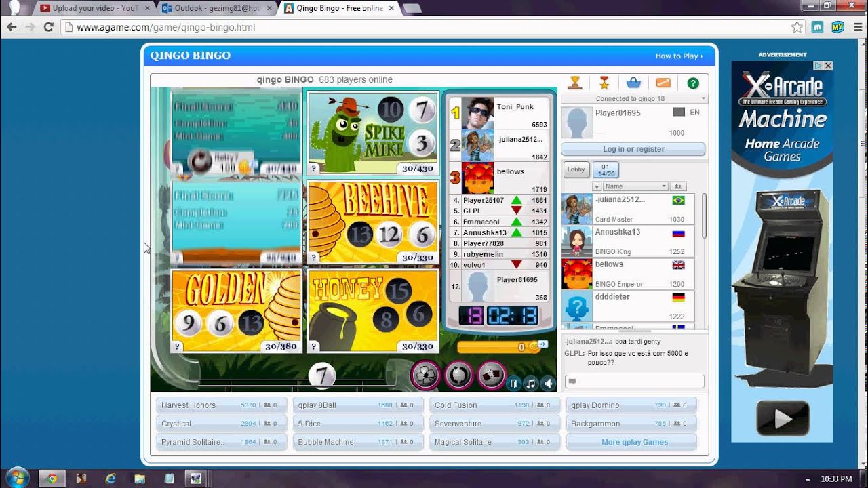Click the friends filter icon in player list

click(677, 186)
